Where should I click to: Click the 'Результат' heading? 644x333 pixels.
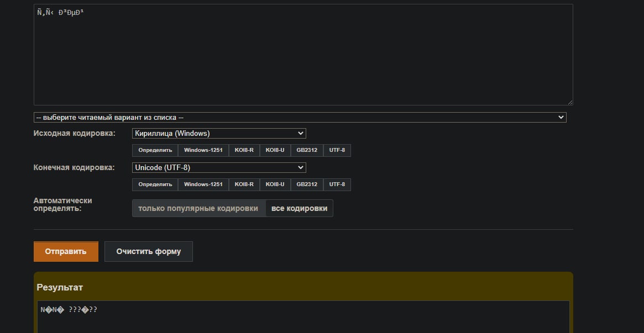pos(60,288)
